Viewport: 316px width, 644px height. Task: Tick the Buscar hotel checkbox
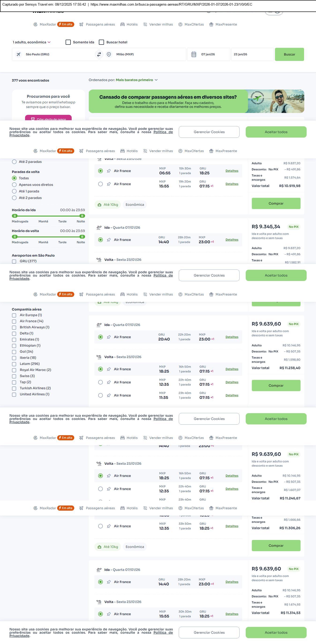101,42
